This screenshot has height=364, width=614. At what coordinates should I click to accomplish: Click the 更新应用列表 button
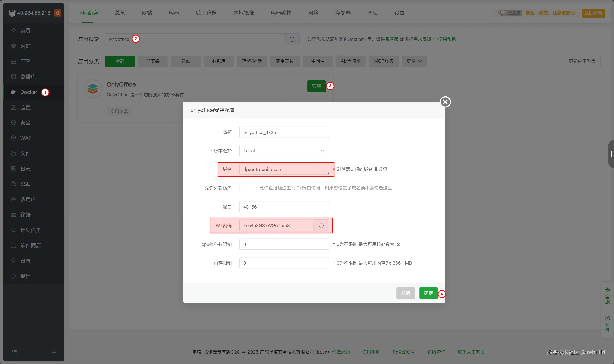582,61
